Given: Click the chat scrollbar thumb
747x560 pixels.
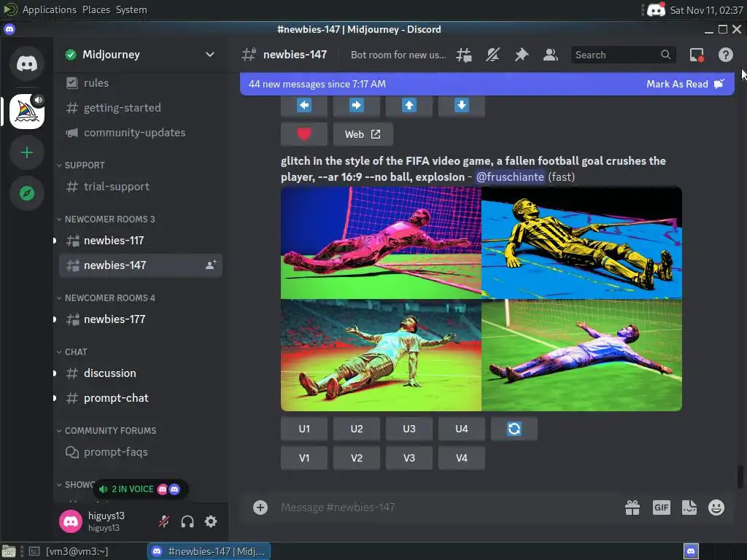Looking at the screenshot, I should click(x=740, y=477).
